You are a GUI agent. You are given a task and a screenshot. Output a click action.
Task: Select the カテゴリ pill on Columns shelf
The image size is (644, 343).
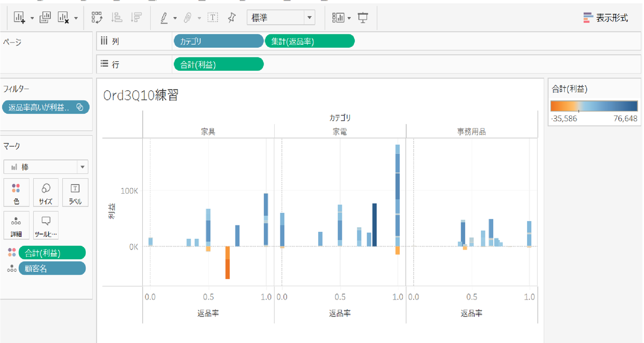pyautogui.click(x=218, y=41)
